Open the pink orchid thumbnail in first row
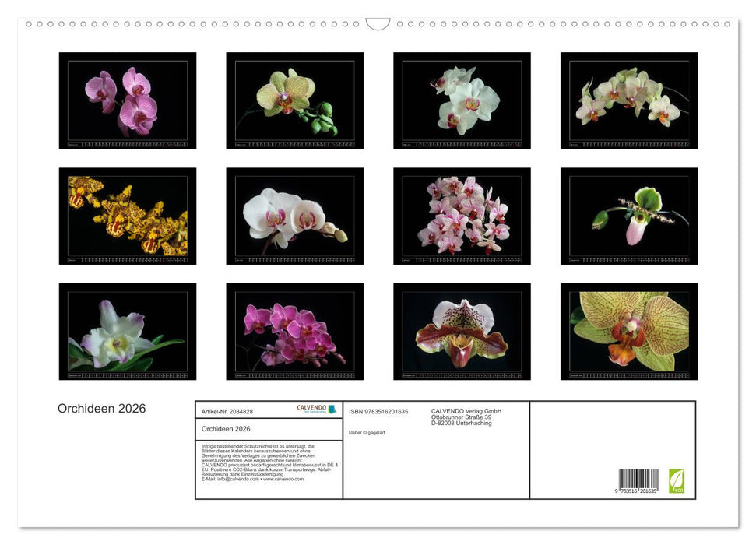This screenshot has height=545, width=756. click(128, 100)
